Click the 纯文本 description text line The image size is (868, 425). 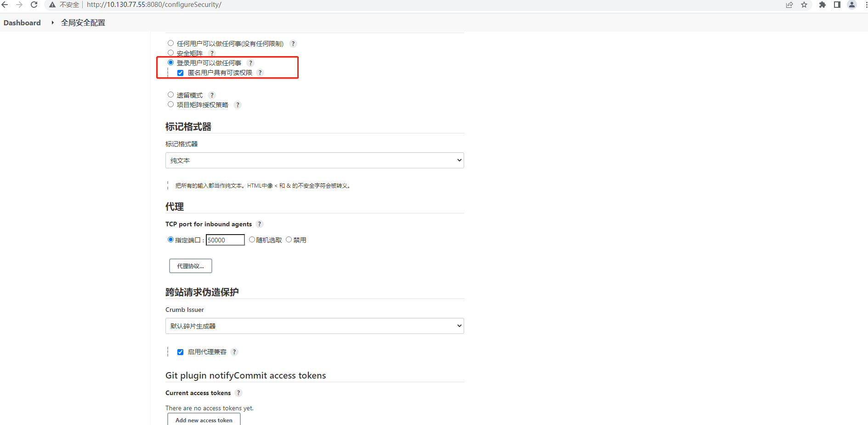(x=264, y=186)
